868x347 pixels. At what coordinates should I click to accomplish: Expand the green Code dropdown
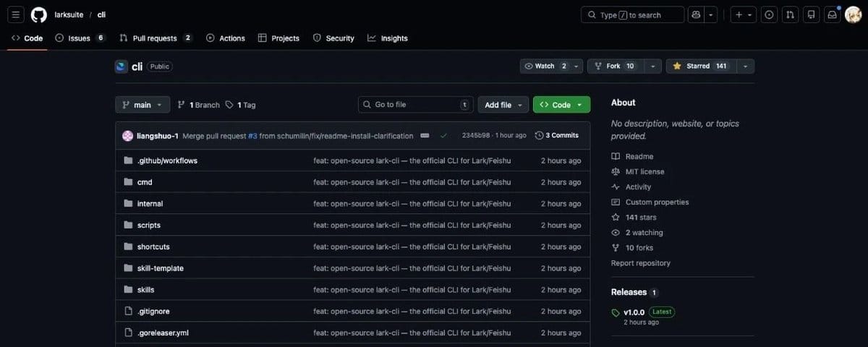coord(561,105)
